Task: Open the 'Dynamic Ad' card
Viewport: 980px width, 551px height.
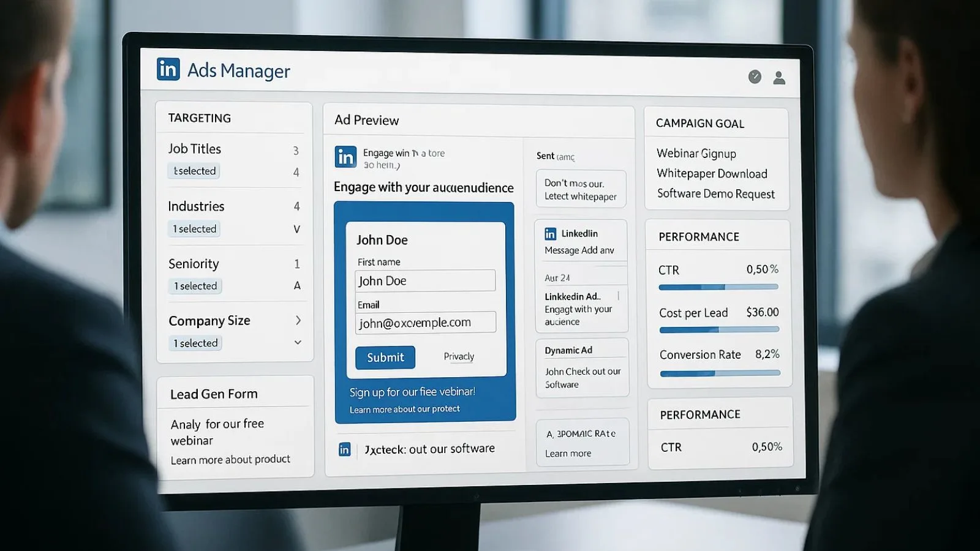Action: point(582,367)
